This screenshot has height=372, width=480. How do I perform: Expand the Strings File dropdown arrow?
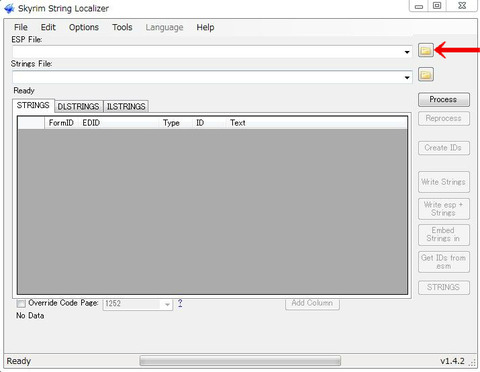[x=407, y=77]
